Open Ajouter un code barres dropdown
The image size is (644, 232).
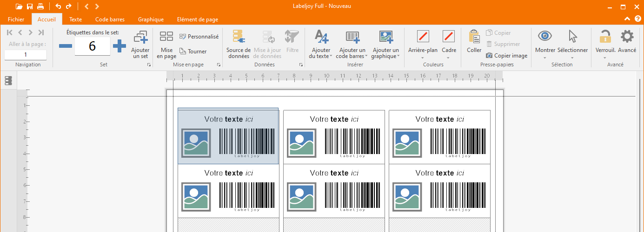(352, 45)
